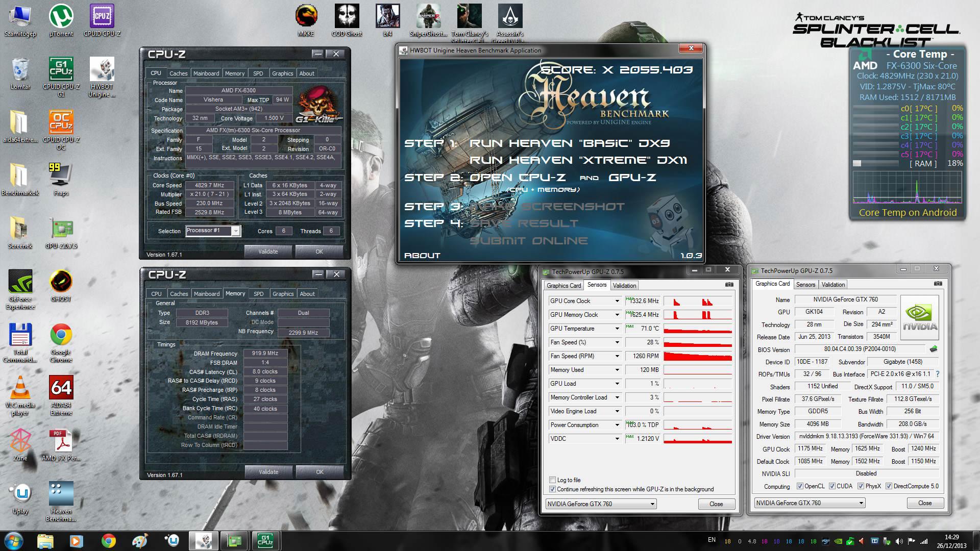Screen dimensions: 980x551
Task: Switch to Caches tab in top CPU-Z
Action: (x=179, y=73)
